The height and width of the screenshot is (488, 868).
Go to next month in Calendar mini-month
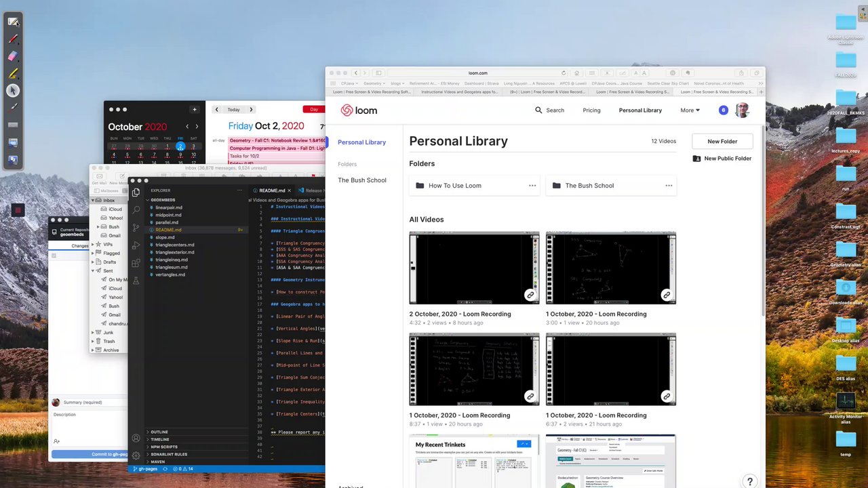click(x=197, y=127)
